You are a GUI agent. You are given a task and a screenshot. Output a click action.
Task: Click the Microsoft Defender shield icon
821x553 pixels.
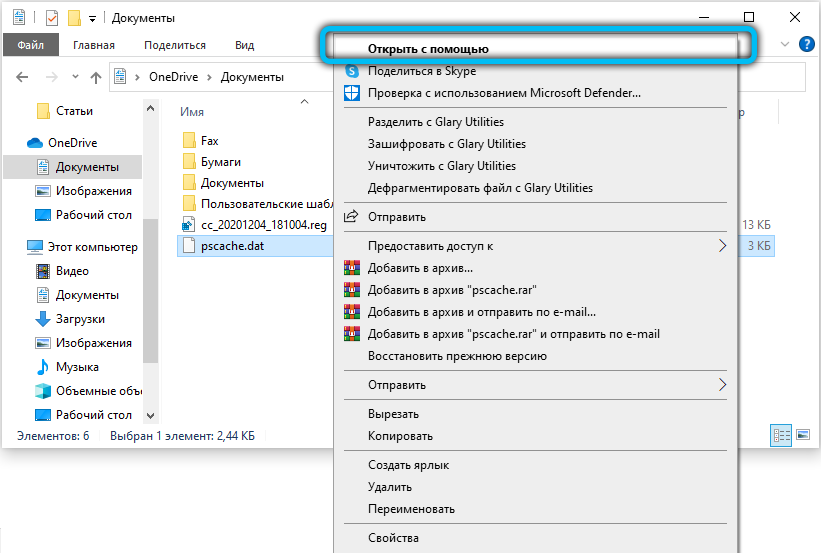pyautogui.click(x=351, y=93)
